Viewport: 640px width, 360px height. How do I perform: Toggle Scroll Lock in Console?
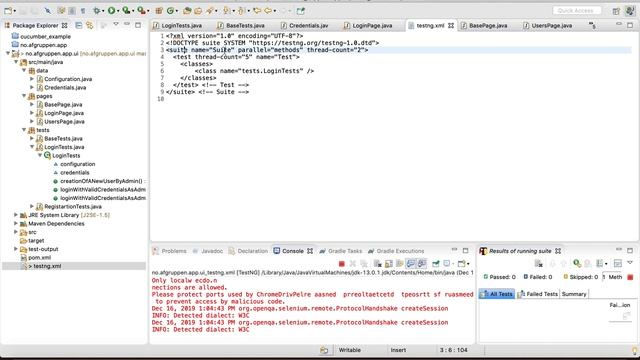pyautogui.click(x=389, y=264)
